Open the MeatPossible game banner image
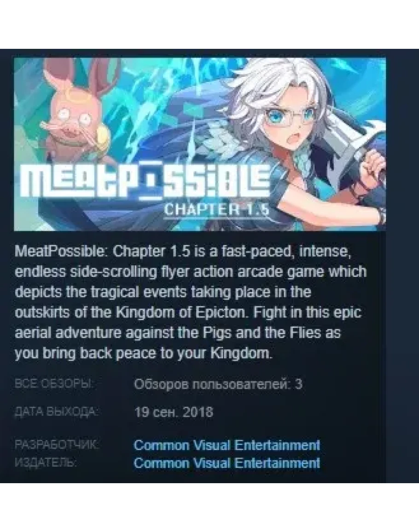 point(199,144)
